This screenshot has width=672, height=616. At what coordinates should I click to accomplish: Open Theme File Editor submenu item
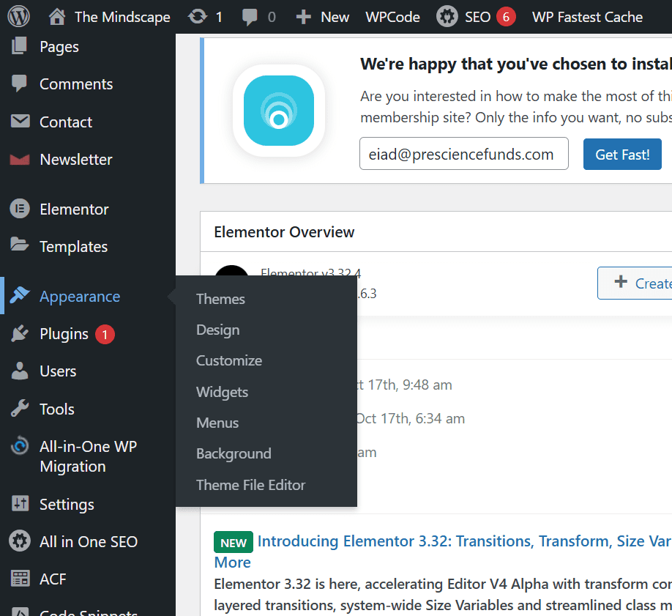coord(250,485)
